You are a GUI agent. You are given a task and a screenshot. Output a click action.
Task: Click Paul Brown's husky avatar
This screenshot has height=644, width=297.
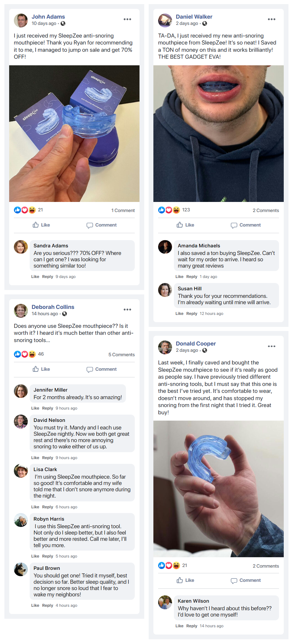(21, 569)
